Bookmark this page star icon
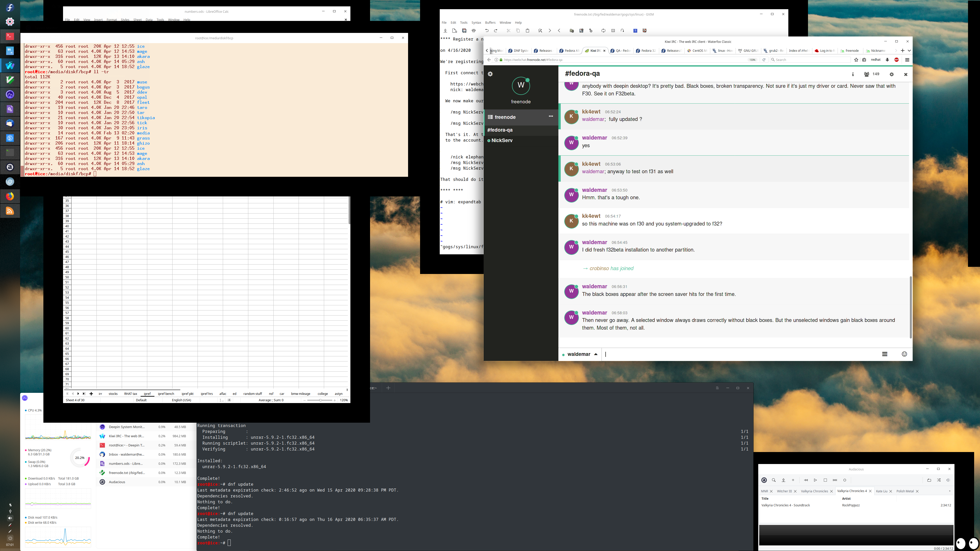Image resolution: width=980 pixels, height=551 pixels. (x=856, y=60)
